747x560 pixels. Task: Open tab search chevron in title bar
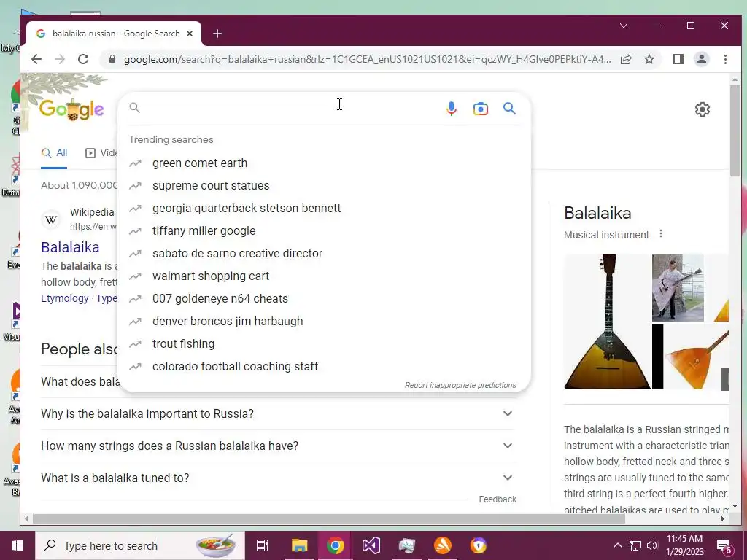(x=624, y=26)
